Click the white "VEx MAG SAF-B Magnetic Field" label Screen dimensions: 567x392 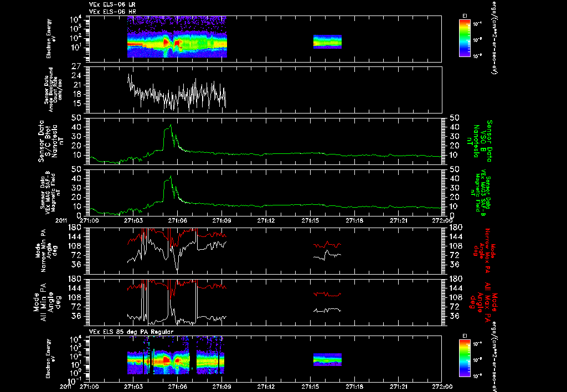[50, 192]
